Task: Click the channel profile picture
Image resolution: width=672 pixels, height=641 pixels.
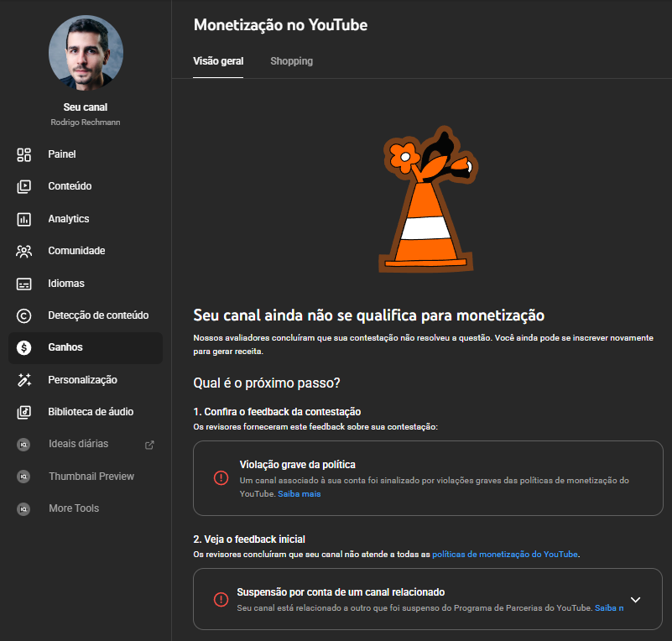Action: [86, 53]
